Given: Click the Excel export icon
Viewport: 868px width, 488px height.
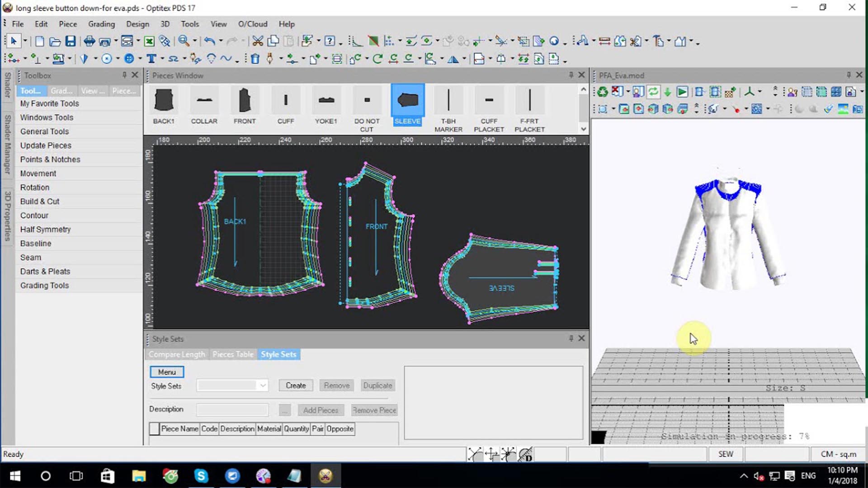Looking at the screenshot, I should (x=149, y=42).
